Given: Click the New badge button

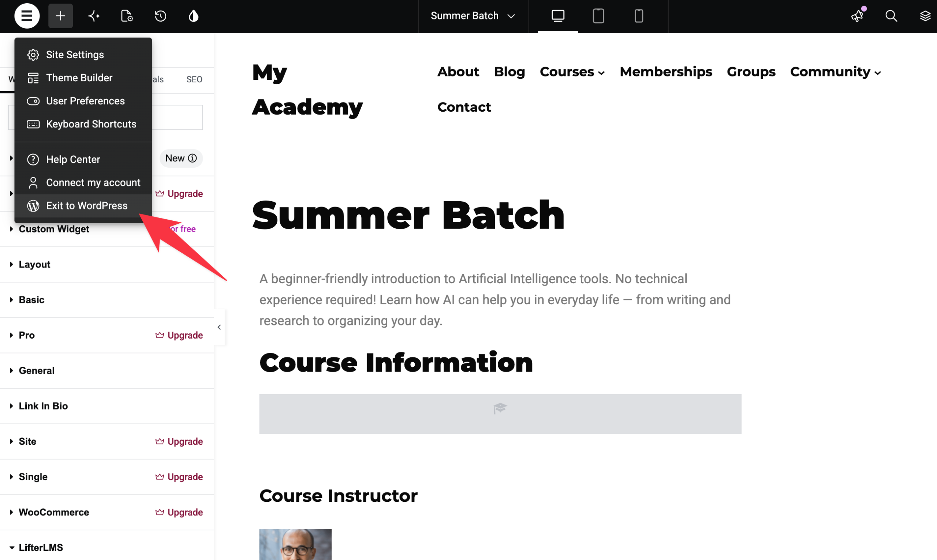Looking at the screenshot, I should (x=181, y=158).
